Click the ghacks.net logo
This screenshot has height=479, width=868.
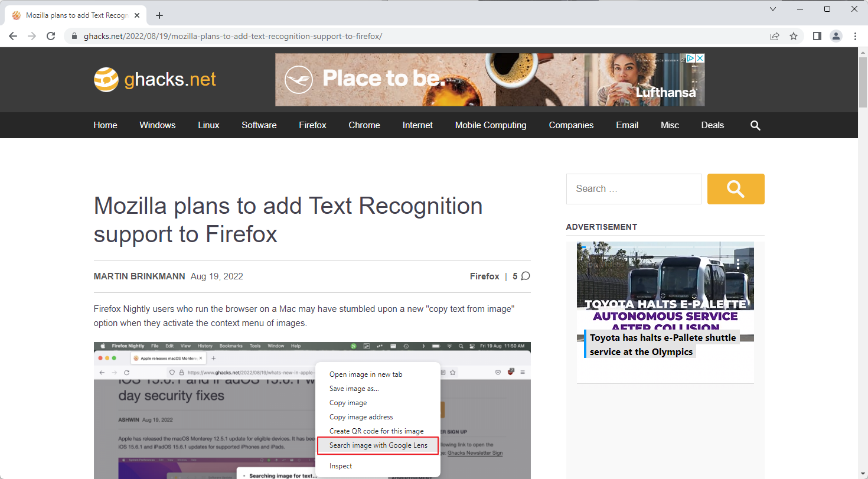[155, 79]
